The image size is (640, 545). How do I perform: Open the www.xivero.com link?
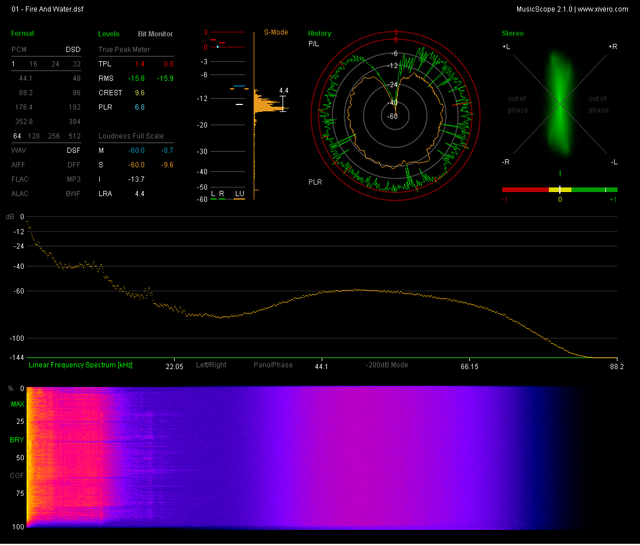[603, 9]
